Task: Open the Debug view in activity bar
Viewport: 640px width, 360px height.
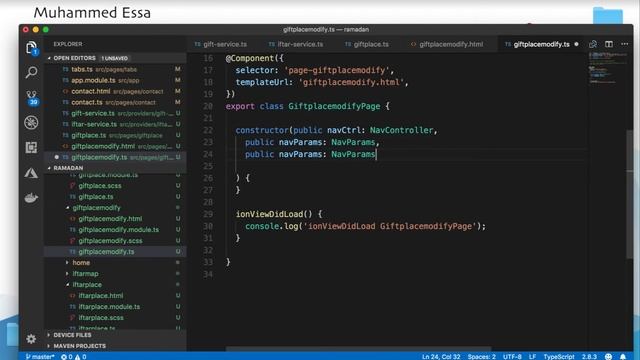Action: point(31,122)
